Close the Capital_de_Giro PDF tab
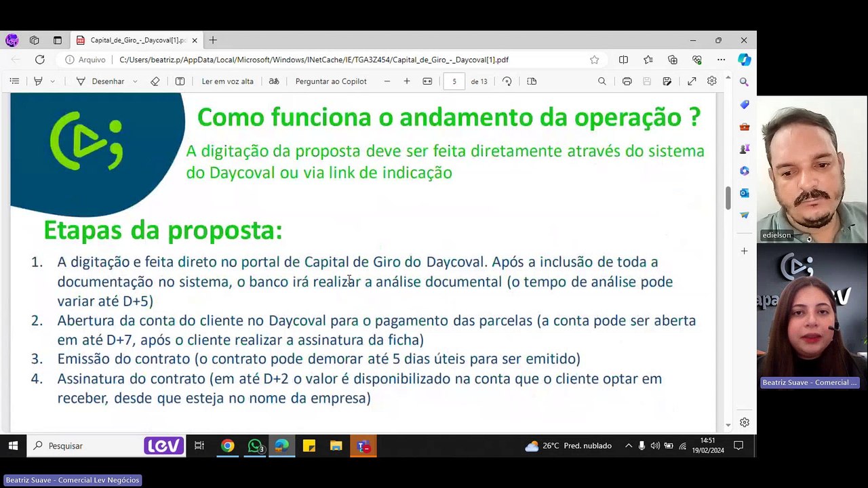868x488 pixels. click(195, 41)
